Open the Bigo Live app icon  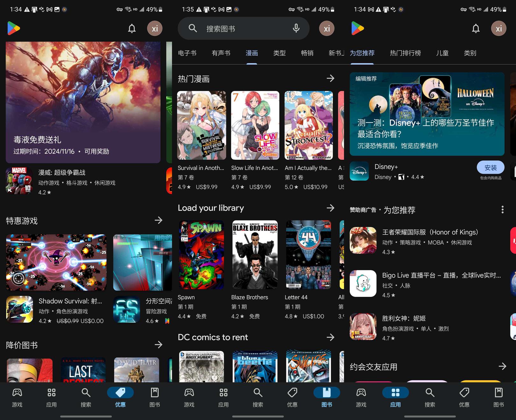[x=363, y=283]
